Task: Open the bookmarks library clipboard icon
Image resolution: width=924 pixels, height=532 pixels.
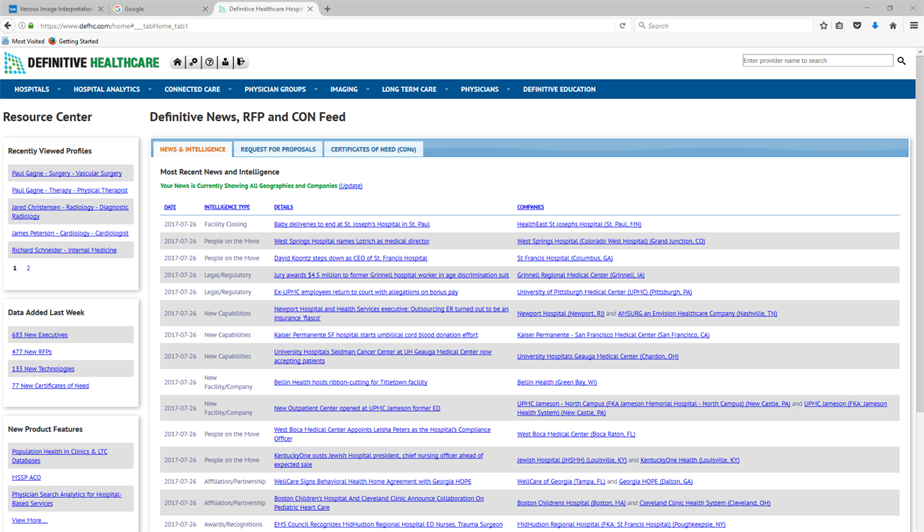Action: click(x=839, y=26)
